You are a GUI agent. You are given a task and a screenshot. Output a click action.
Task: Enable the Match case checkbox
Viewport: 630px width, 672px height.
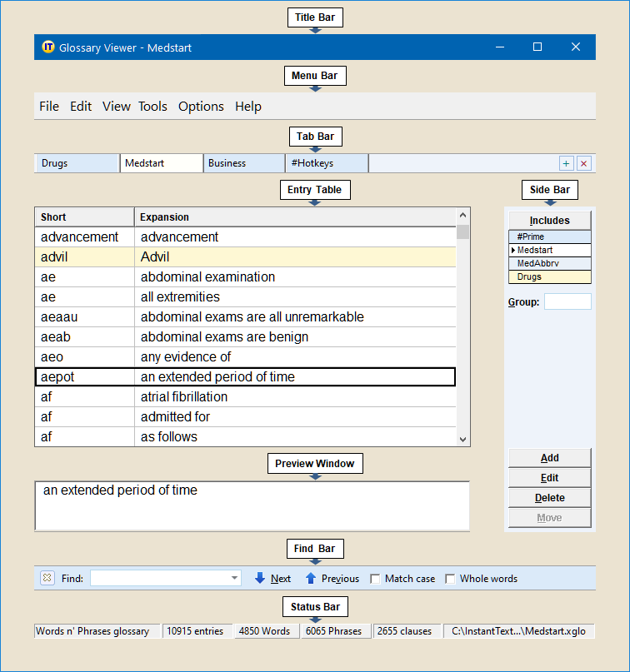tap(376, 579)
